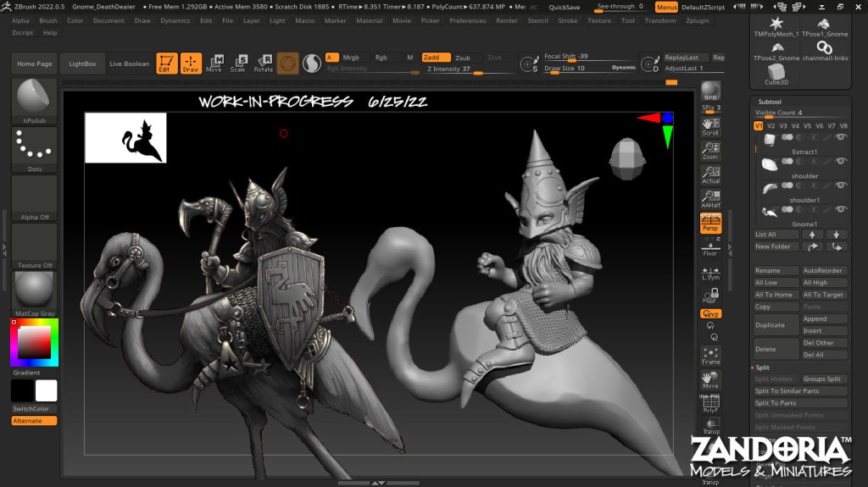Select the Scale transform tool

(x=239, y=64)
